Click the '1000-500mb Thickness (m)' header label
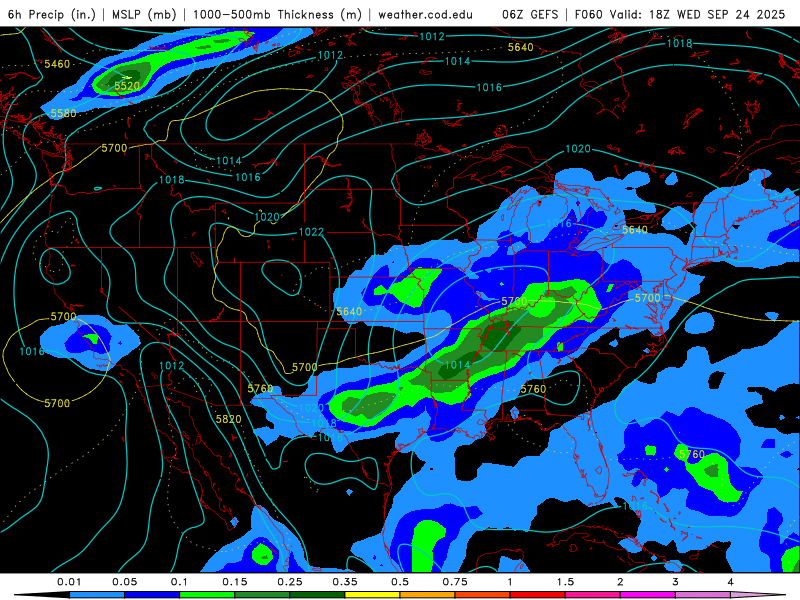 [277, 14]
